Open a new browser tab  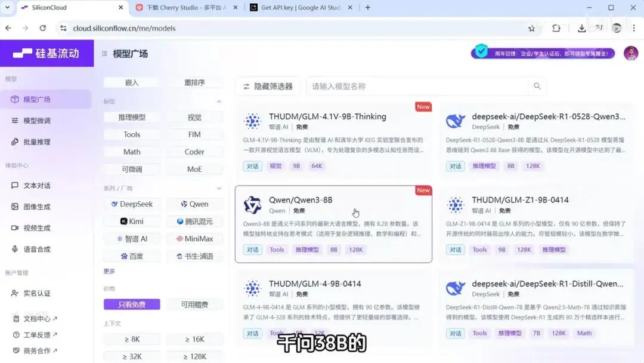(367, 7)
